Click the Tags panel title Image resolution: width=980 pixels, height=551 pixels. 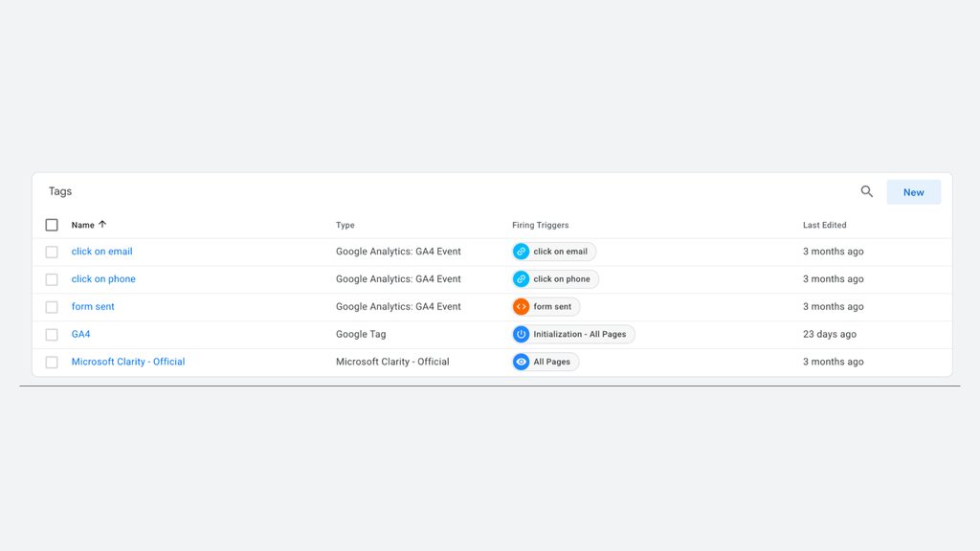(60, 191)
